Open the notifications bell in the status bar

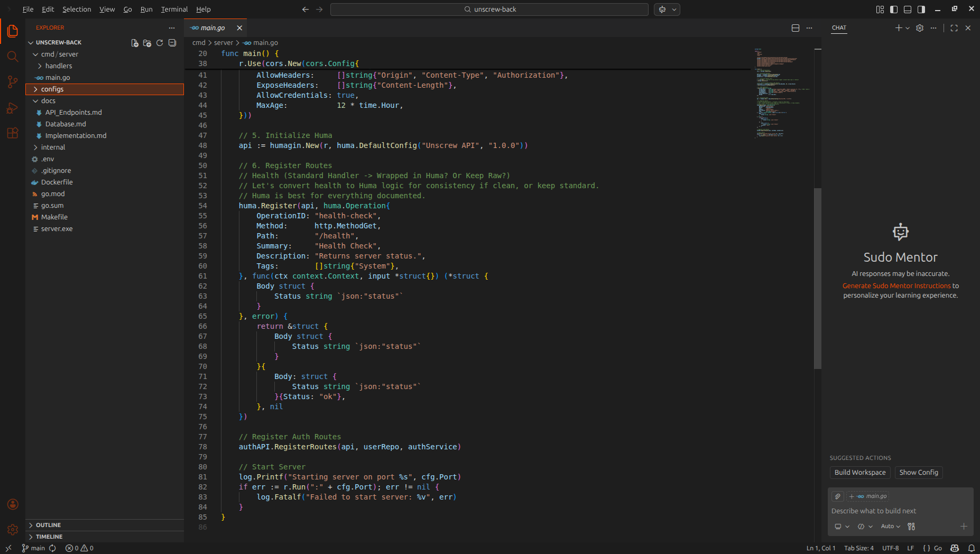click(x=972, y=548)
